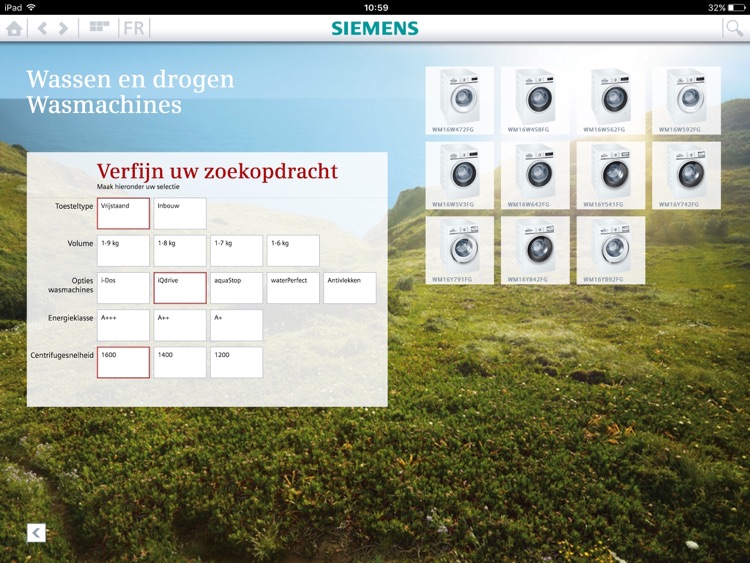Open washing machine WM16W592FG

(x=686, y=100)
